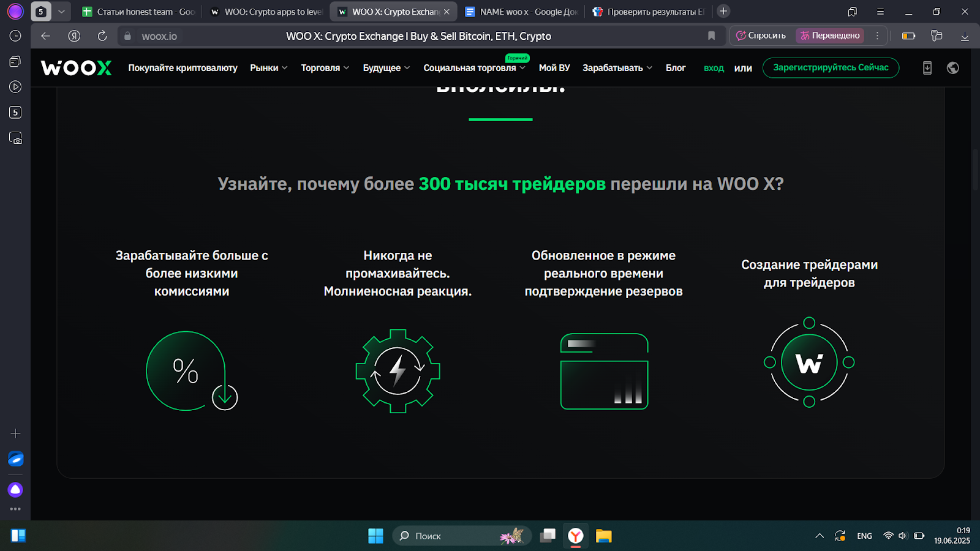Open the screenshot tool in sidebar
The image size is (980, 551).
(x=15, y=138)
